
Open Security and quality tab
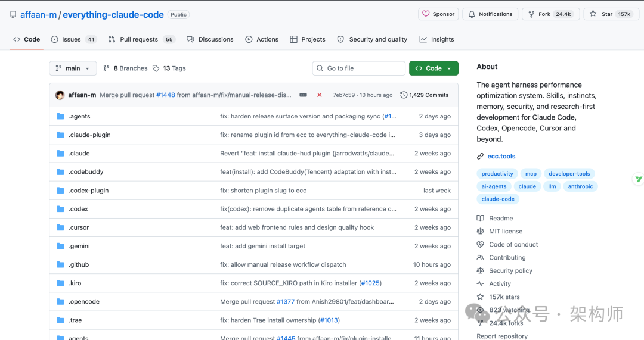(372, 39)
